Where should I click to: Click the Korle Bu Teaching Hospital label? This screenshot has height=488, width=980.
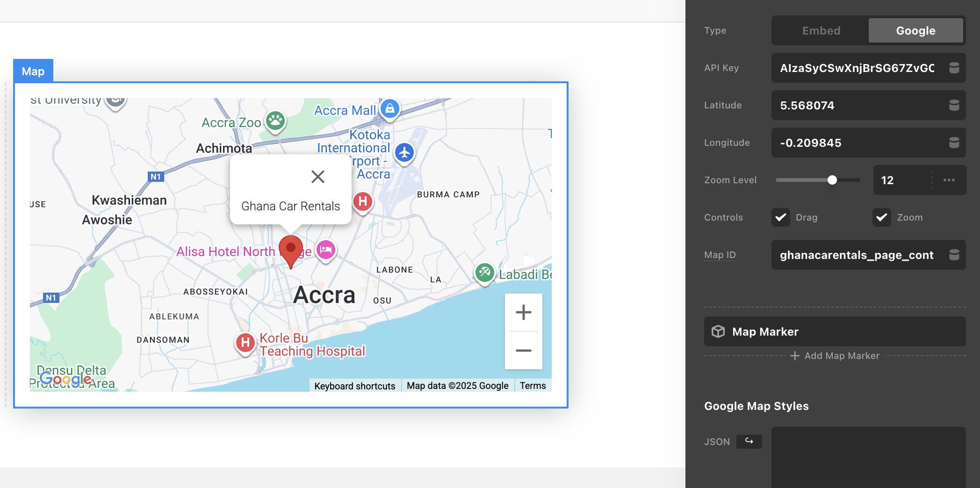point(312,344)
